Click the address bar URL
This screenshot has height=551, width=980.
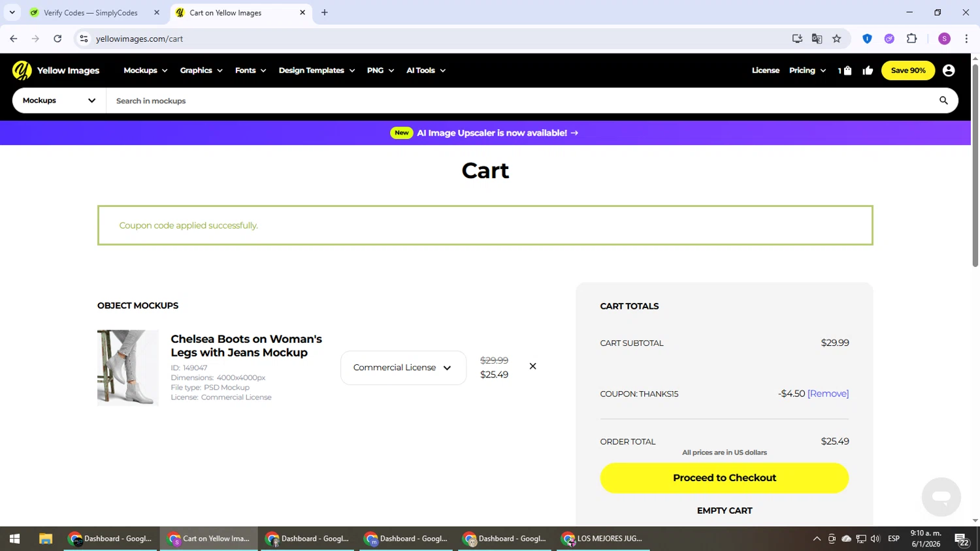point(139,39)
